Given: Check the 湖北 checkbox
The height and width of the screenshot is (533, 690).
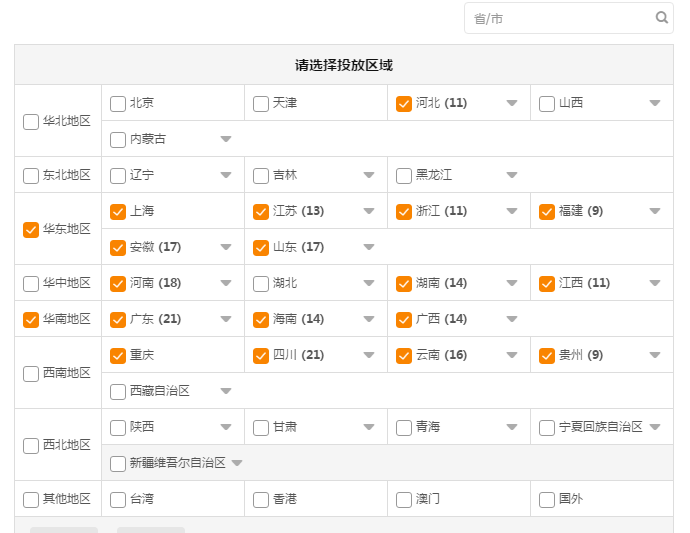Looking at the screenshot, I should [261, 283].
